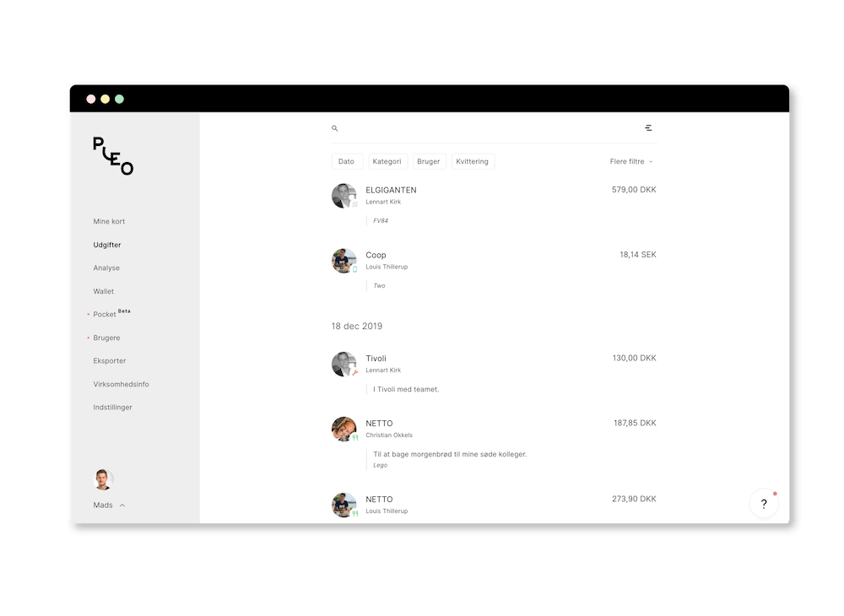Click the Pleo logo
Screen dimensions: 844x616
[113, 156]
